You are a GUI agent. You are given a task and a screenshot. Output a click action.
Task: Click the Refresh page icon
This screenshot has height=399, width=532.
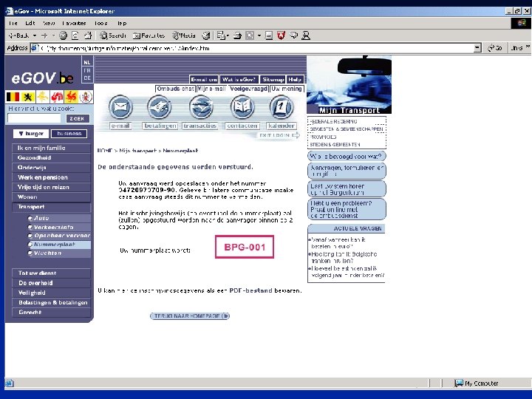point(75,35)
